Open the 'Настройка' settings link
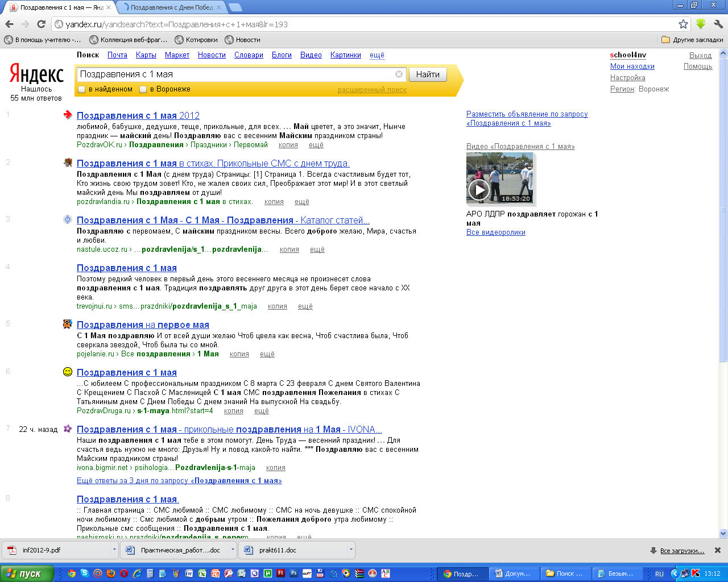Viewport: 728px width, 582px height. (x=628, y=78)
